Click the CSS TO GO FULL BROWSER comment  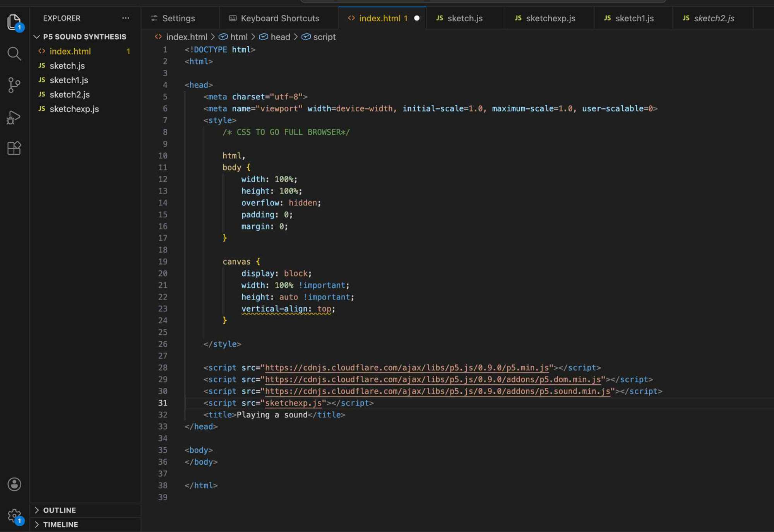(x=286, y=132)
